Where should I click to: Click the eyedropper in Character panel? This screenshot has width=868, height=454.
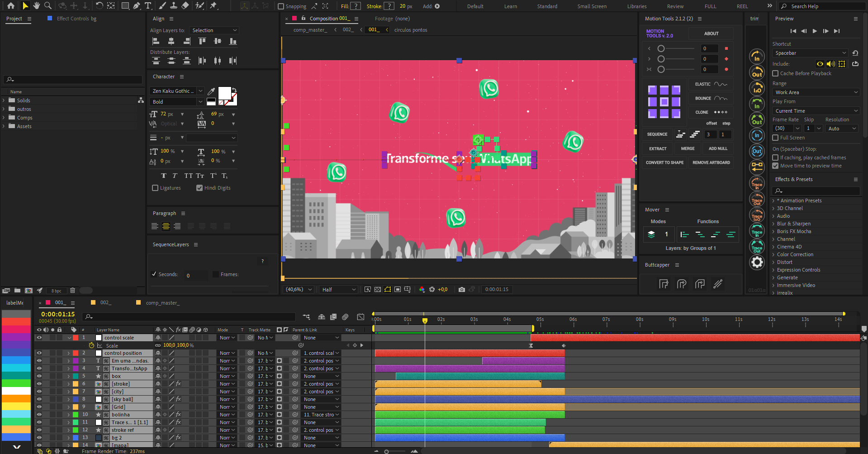211,91
